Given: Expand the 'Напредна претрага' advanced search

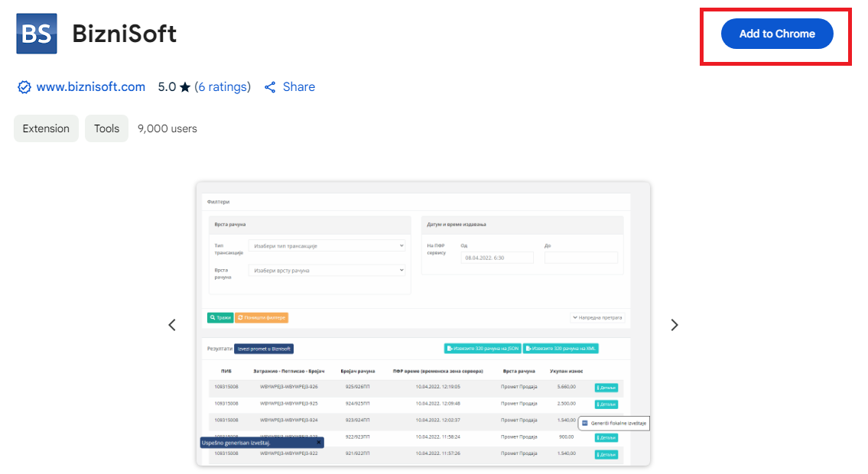Looking at the screenshot, I should pyautogui.click(x=597, y=317).
